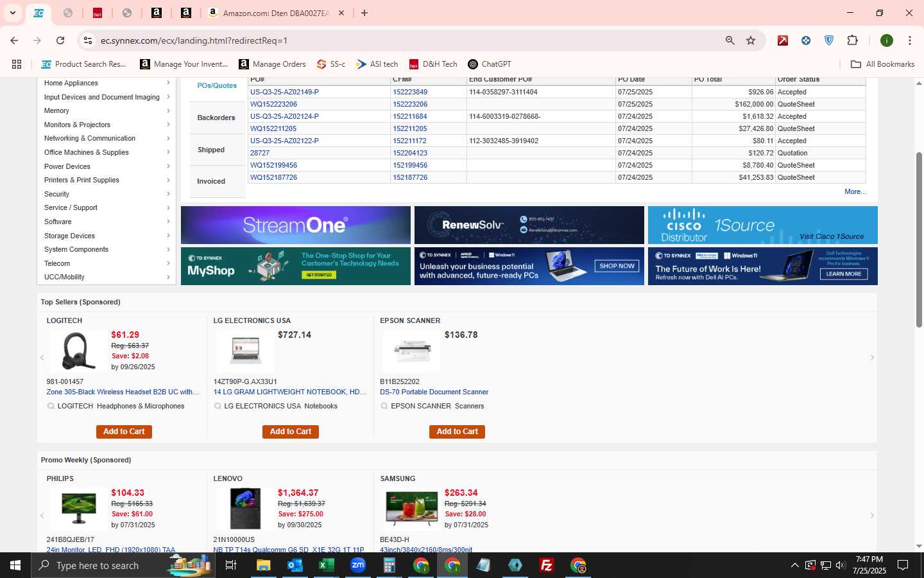Open Excel from the taskbar

click(326, 565)
